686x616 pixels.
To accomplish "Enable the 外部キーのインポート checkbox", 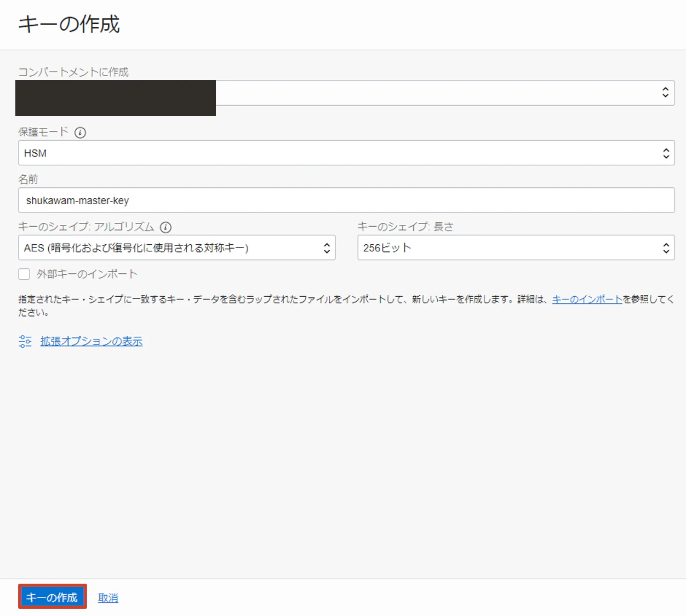I will 24,274.
